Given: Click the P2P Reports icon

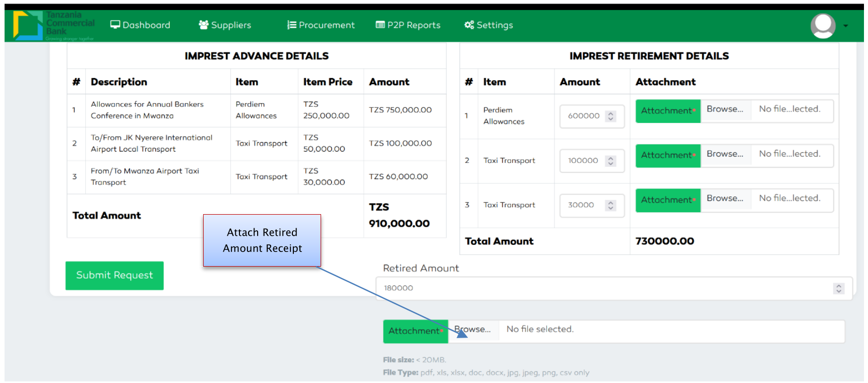Looking at the screenshot, I should tap(380, 25).
